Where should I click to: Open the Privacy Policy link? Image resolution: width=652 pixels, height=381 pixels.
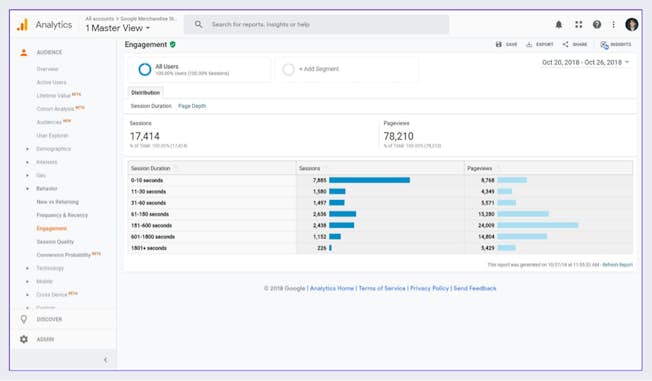[430, 288]
